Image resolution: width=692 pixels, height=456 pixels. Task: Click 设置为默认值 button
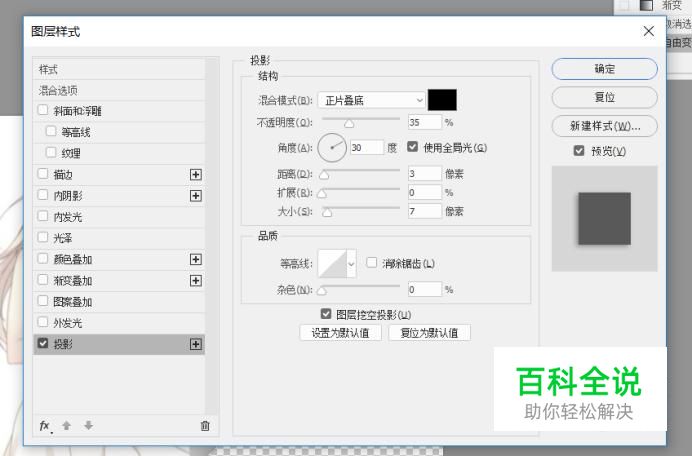tap(340, 333)
